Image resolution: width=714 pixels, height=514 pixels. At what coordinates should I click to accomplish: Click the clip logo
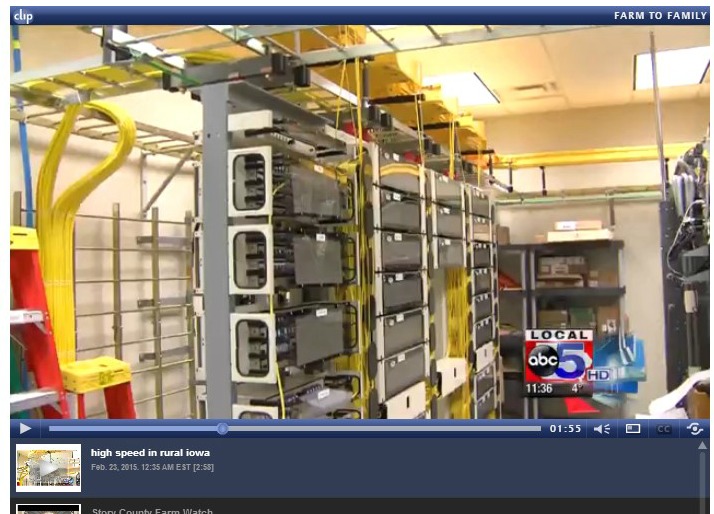(23, 16)
